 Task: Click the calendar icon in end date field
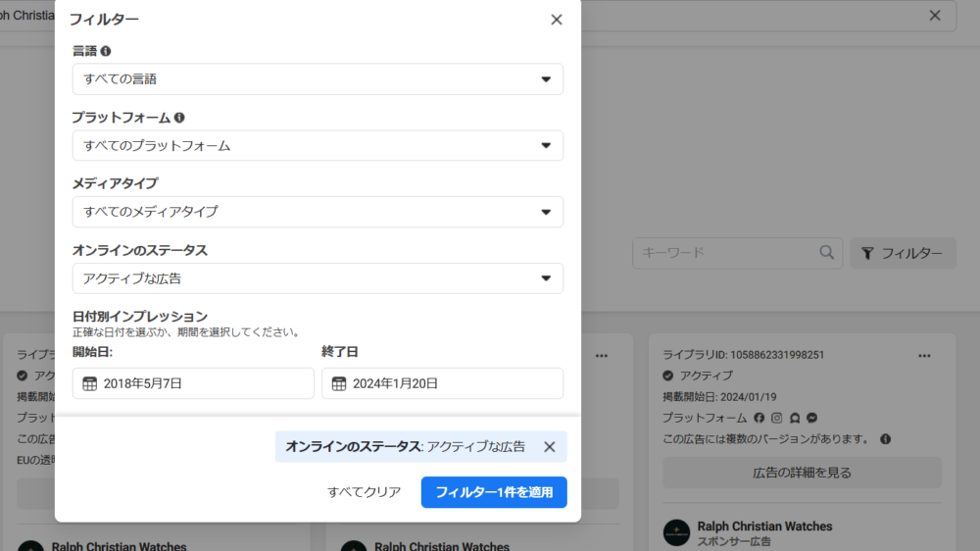click(x=339, y=384)
